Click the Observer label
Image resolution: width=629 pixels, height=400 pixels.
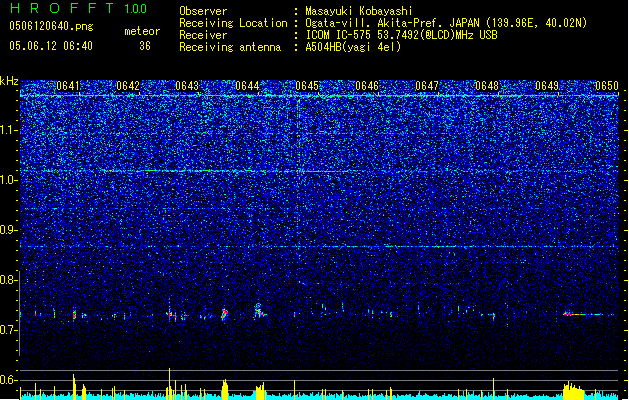point(203,11)
